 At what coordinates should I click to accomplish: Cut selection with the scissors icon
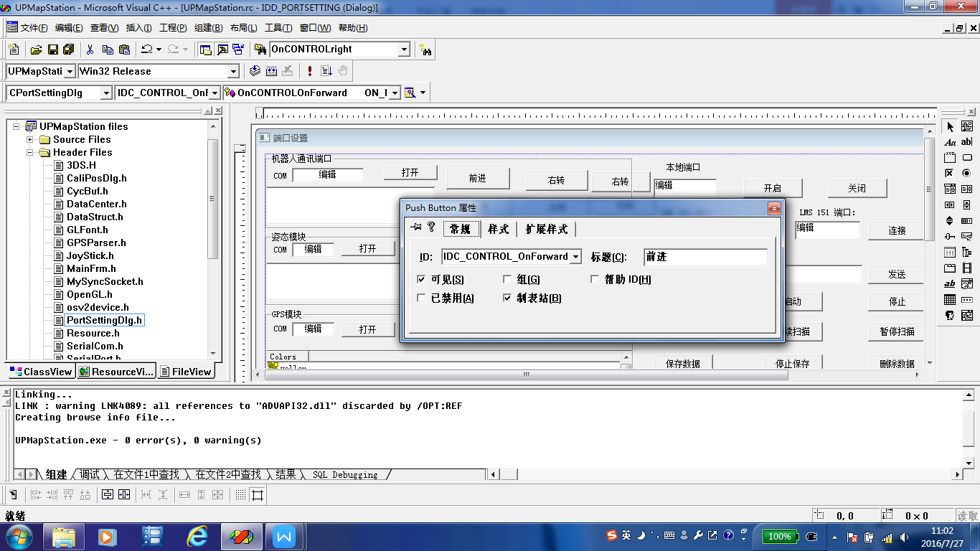(x=90, y=50)
